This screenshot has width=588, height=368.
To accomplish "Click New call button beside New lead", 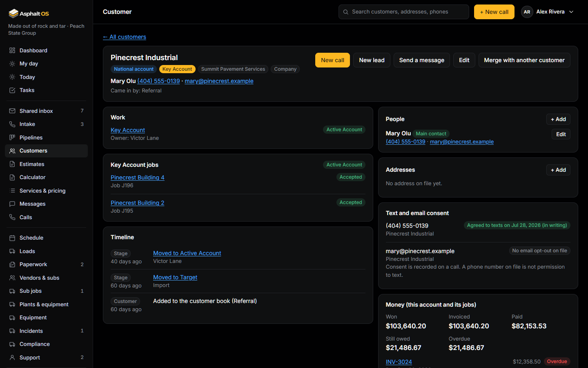I will click(x=332, y=60).
